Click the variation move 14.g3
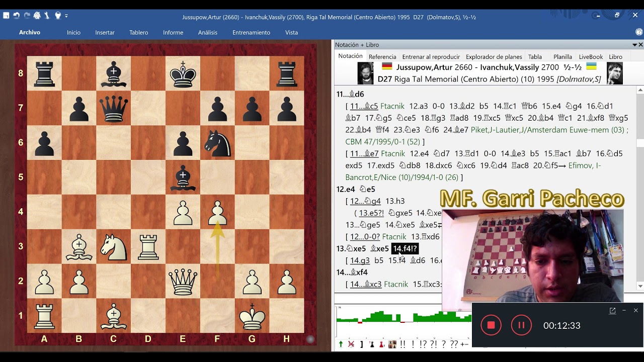Viewport: 644px width, 362px height. pos(360,260)
